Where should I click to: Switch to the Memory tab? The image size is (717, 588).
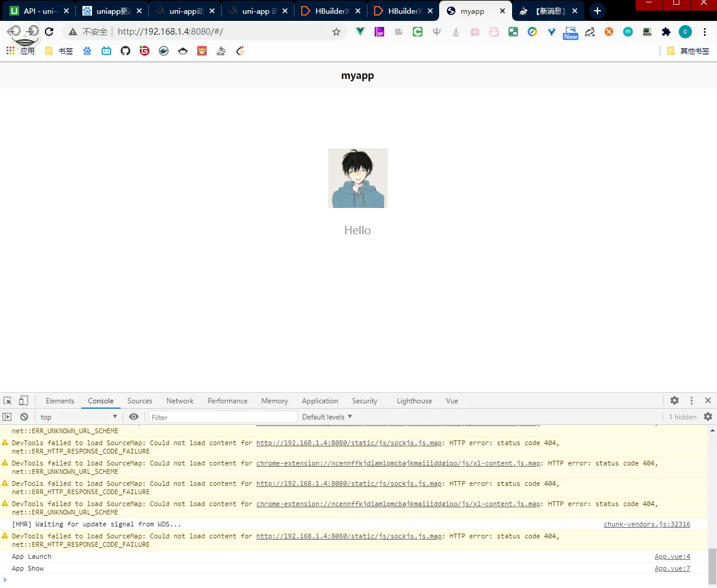coord(275,401)
